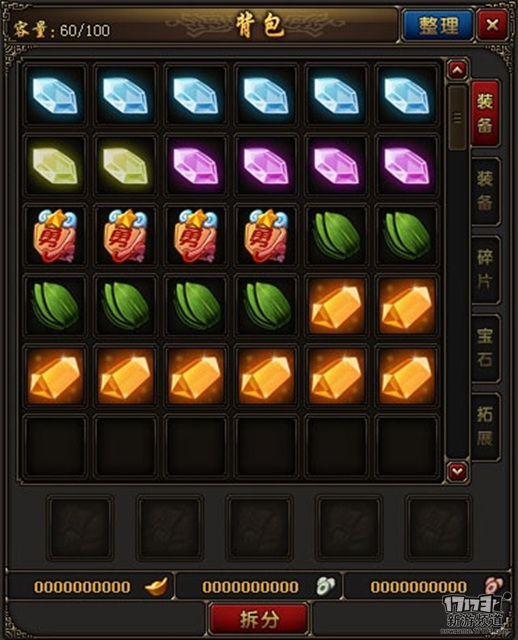Pick the last purple crystal in row two
This screenshot has height=640, width=518.
[407, 166]
